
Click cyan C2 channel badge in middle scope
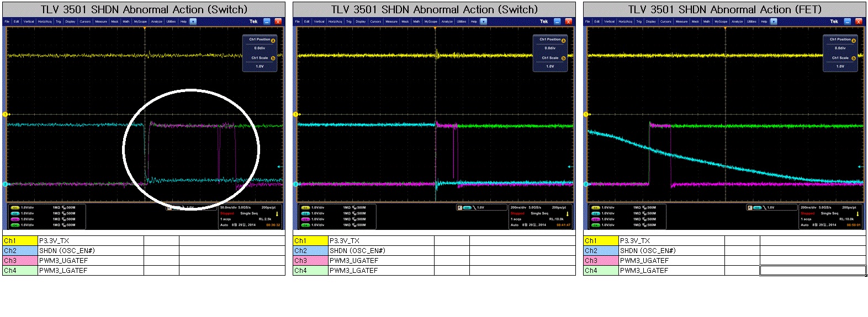305,213
